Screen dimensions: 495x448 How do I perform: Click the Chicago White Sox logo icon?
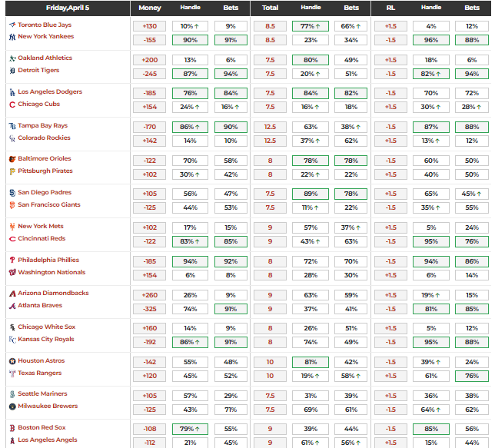pos(12,327)
